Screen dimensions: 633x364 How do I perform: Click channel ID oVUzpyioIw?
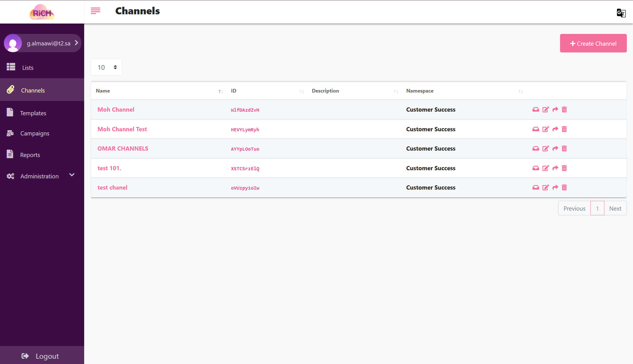click(x=245, y=188)
